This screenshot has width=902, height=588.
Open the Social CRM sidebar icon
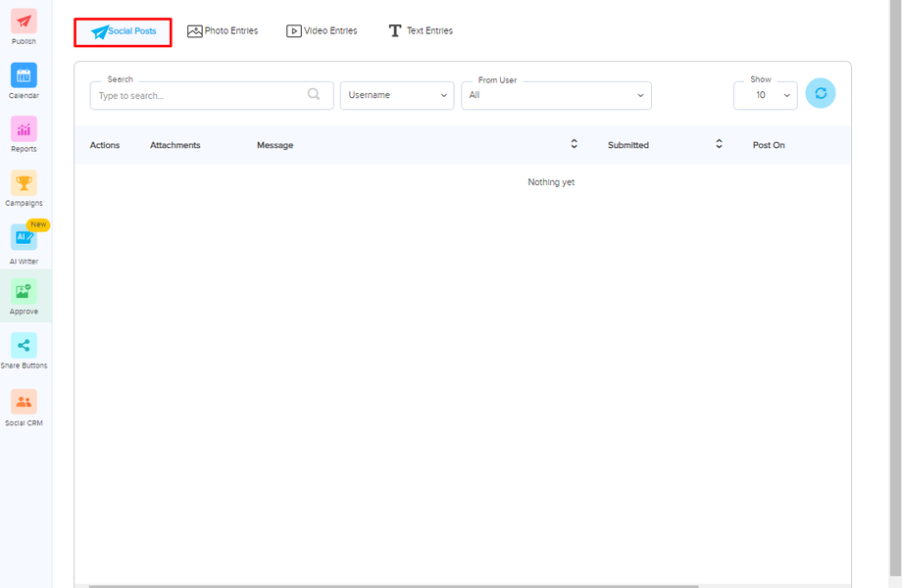tap(24, 402)
